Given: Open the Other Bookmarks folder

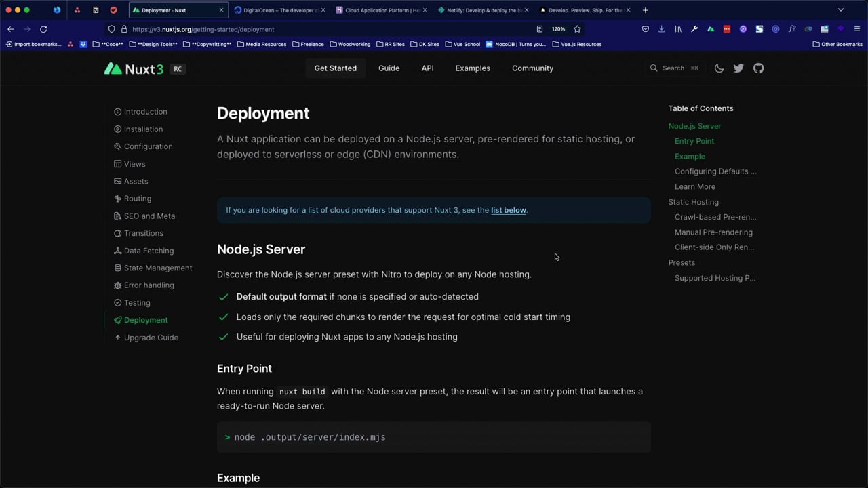Looking at the screenshot, I should (837, 44).
